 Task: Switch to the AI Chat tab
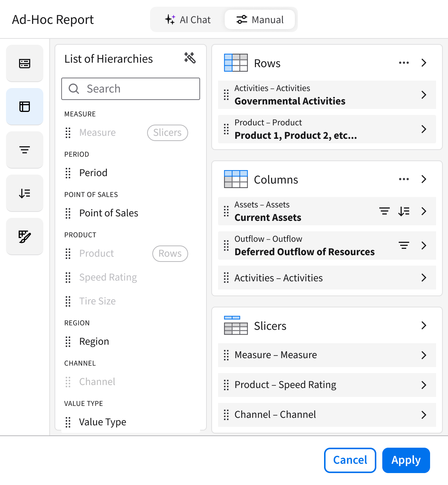coord(188,19)
